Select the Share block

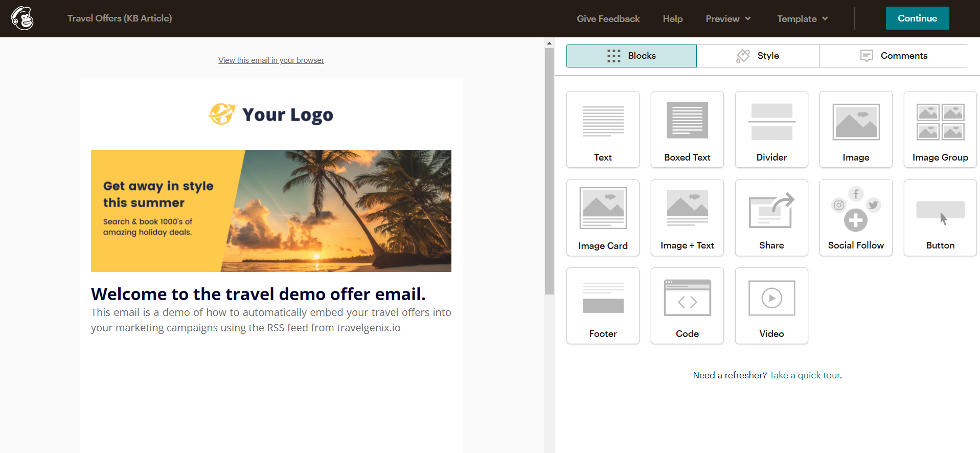tap(771, 218)
